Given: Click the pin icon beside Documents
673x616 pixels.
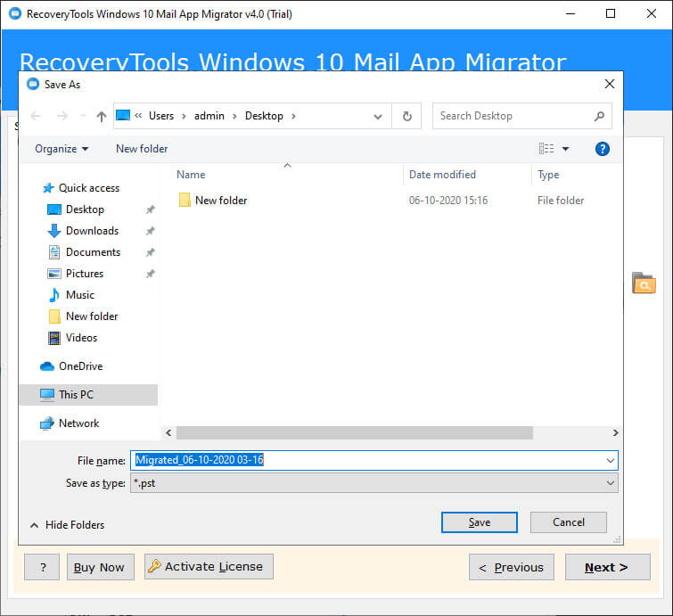Looking at the screenshot, I should point(150,252).
